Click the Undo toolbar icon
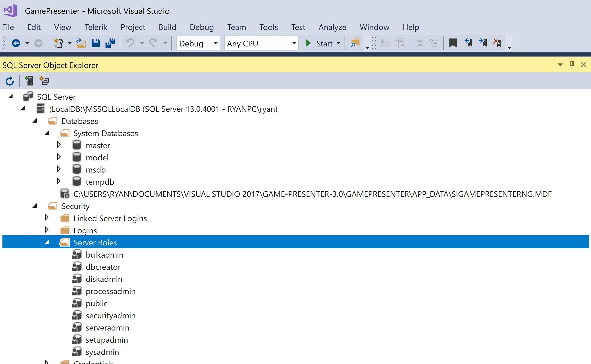Image resolution: width=591 pixels, height=364 pixels. [130, 43]
